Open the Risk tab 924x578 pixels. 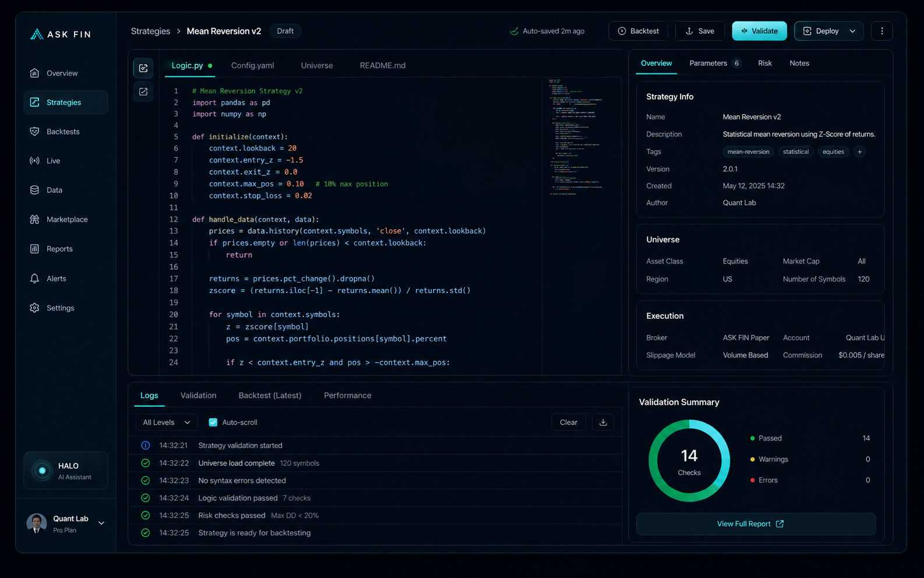(x=765, y=64)
